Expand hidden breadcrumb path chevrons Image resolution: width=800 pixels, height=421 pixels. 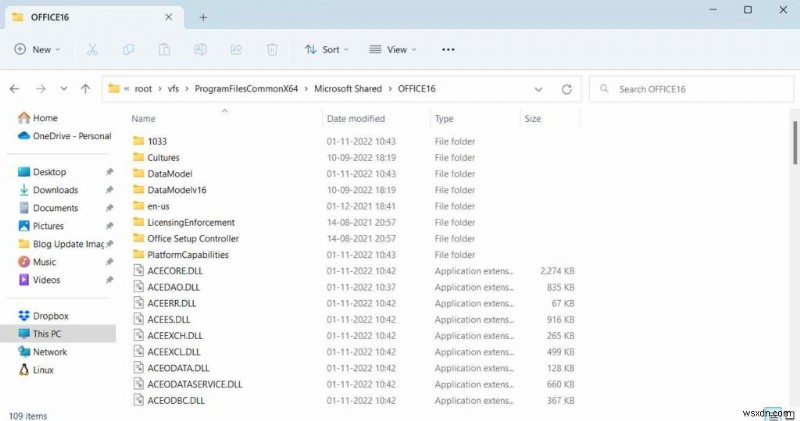coord(127,89)
